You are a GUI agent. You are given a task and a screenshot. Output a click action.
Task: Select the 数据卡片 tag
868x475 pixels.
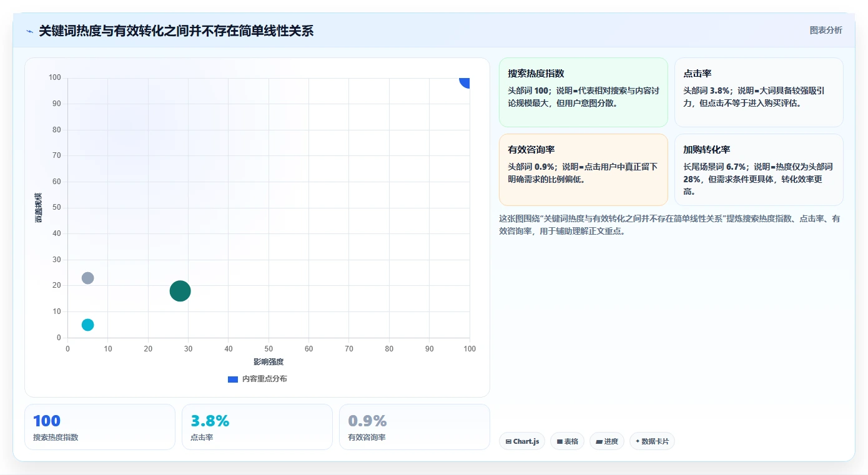click(x=652, y=441)
